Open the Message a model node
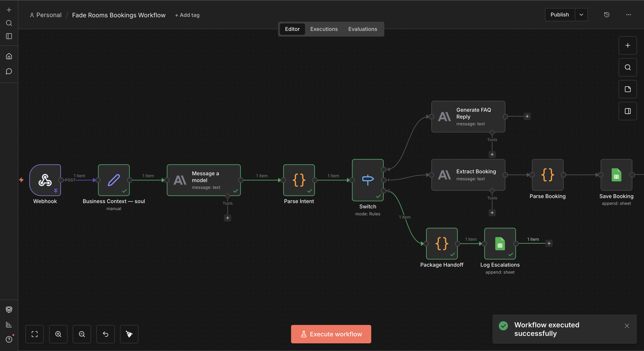The height and width of the screenshot is (351, 644). pyautogui.click(x=204, y=180)
